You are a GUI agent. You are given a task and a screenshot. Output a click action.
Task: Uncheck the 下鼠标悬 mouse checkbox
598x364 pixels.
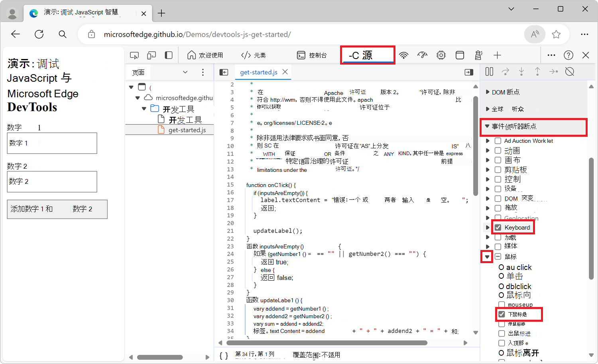pyautogui.click(x=502, y=314)
